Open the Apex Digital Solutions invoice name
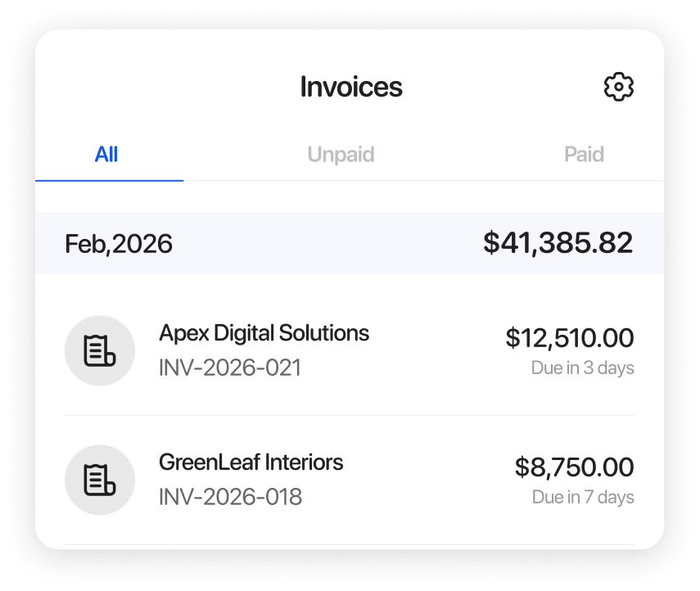Image resolution: width=700 pixels, height=591 pixels. 264,333
